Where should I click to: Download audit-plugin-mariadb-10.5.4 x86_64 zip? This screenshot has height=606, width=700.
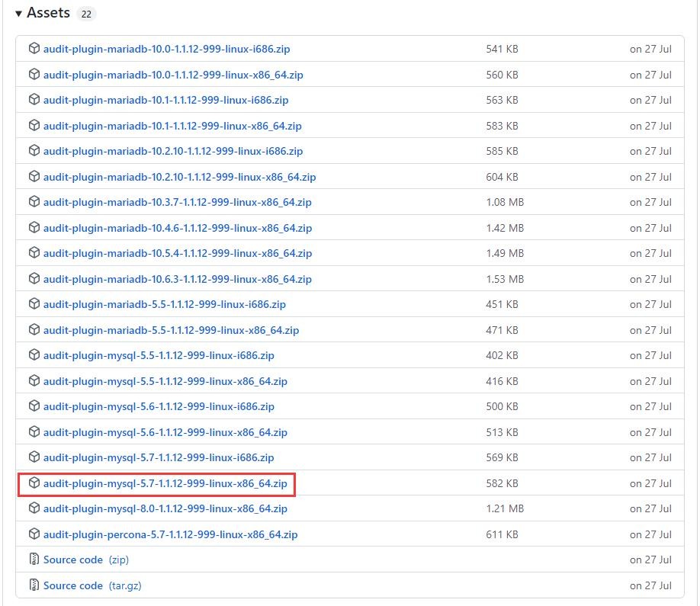[178, 254]
